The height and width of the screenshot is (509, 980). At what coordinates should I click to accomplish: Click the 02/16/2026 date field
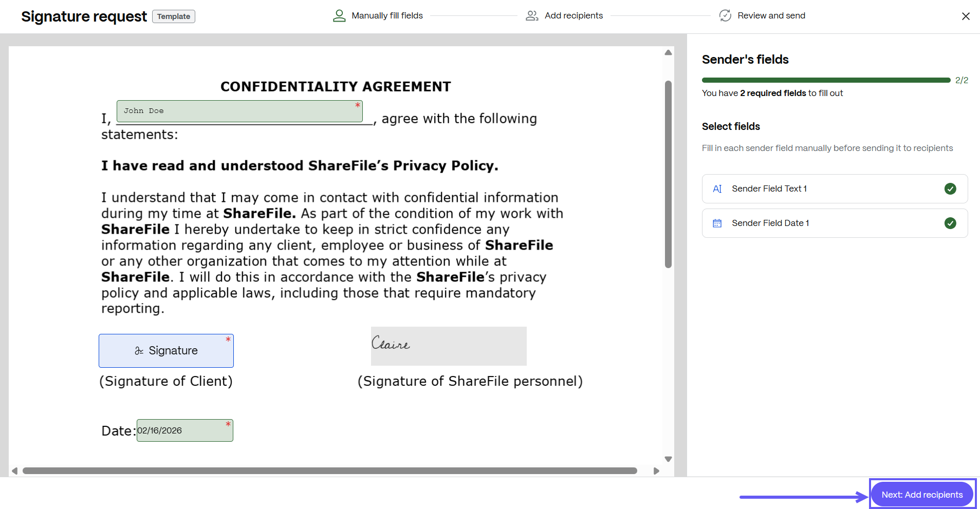(x=184, y=430)
